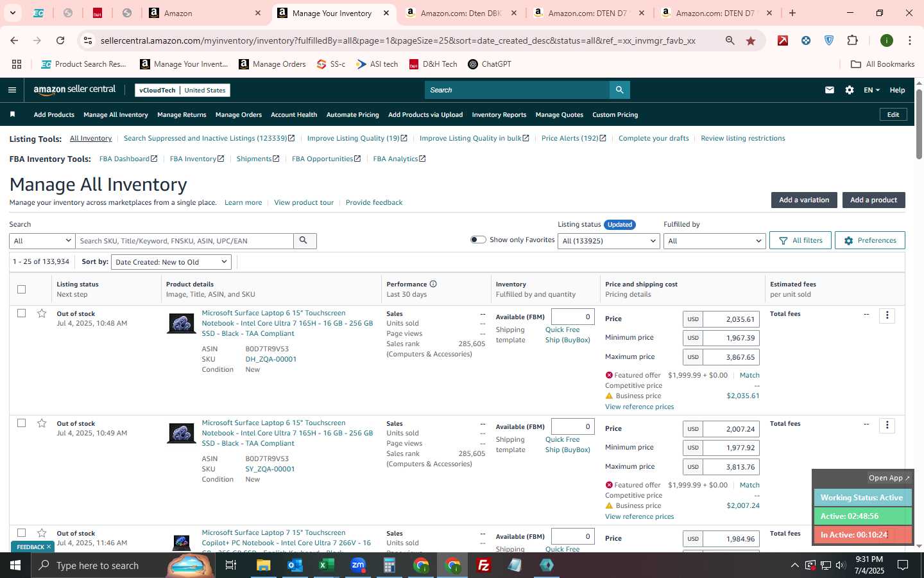Image resolution: width=924 pixels, height=578 pixels.
Task: Click the Chrome reload page icon
Action: pyautogui.click(x=60, y=40)
